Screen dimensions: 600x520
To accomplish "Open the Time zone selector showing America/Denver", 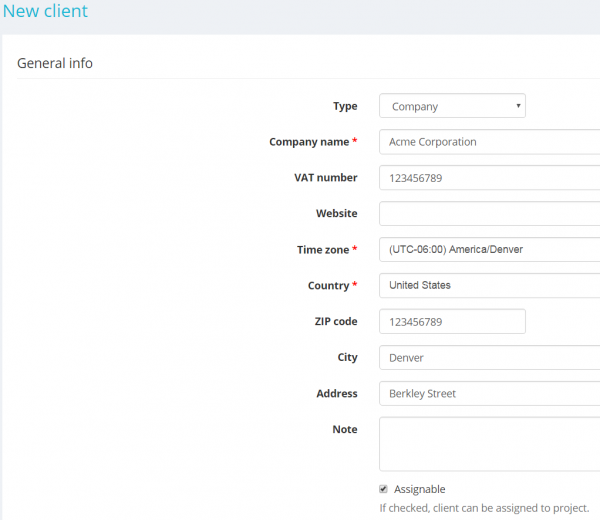I will (x=488, y=250).
